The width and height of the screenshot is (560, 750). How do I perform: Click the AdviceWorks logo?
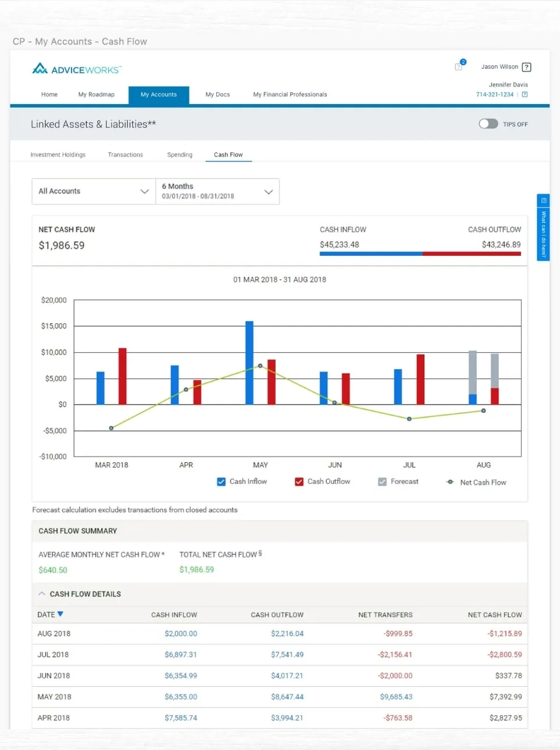click(76, 69)
